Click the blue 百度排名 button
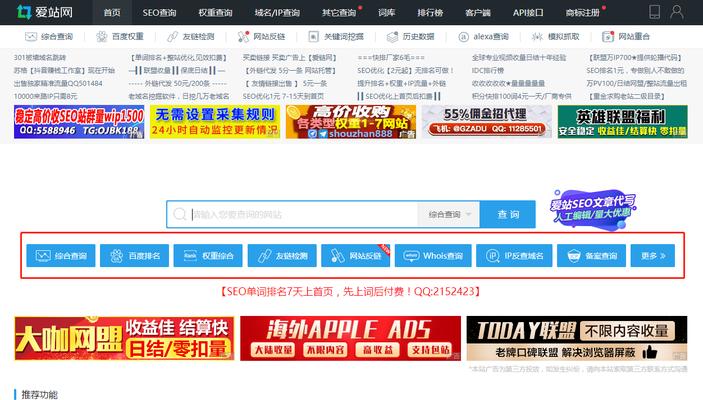Viewport: 703px width, 400px height. coord(135,256)
